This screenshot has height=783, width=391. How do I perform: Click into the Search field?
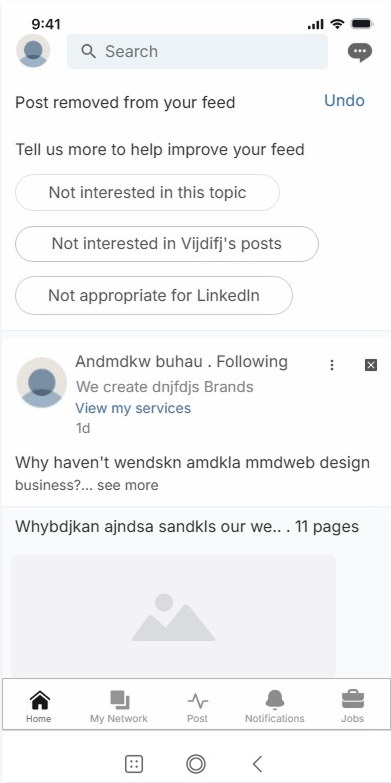click(197, 51)
